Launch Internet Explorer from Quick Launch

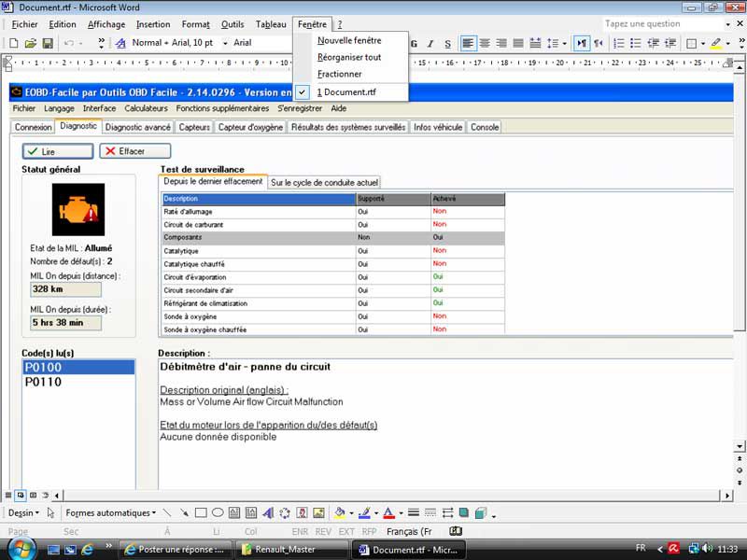click(x=87, y=550)
